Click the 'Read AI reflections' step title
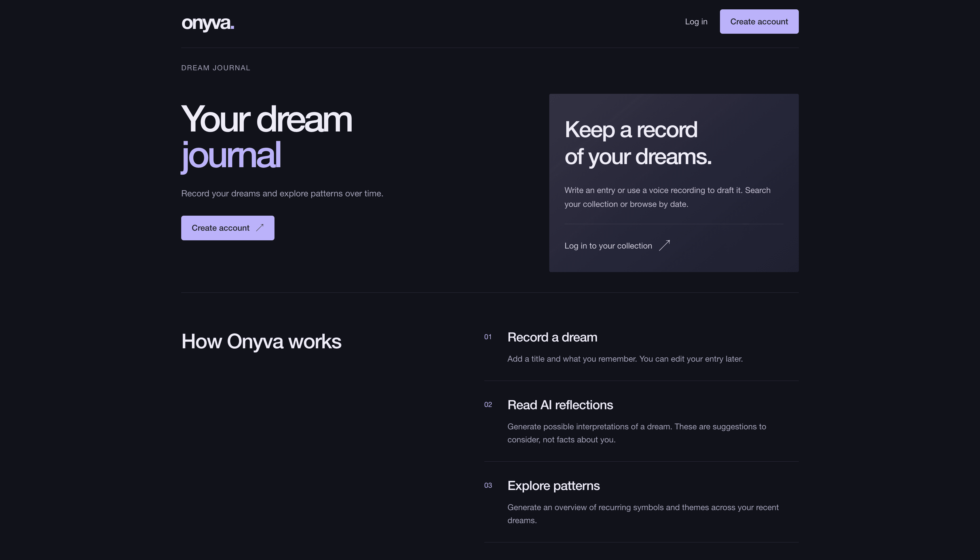This screenshot has width=980, height=560. click(560, 405)
